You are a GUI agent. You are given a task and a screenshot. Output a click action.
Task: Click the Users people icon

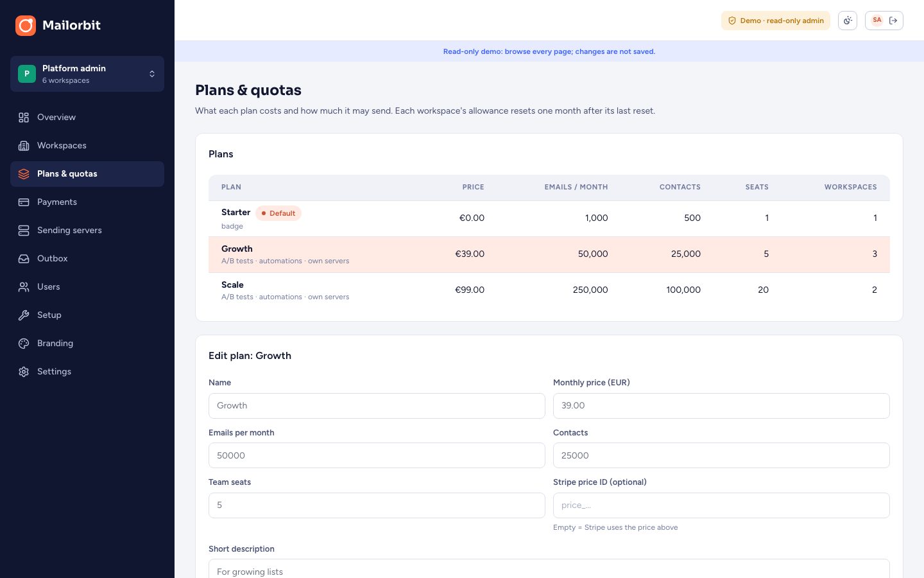pyautogui.click(x=24, y=287)
